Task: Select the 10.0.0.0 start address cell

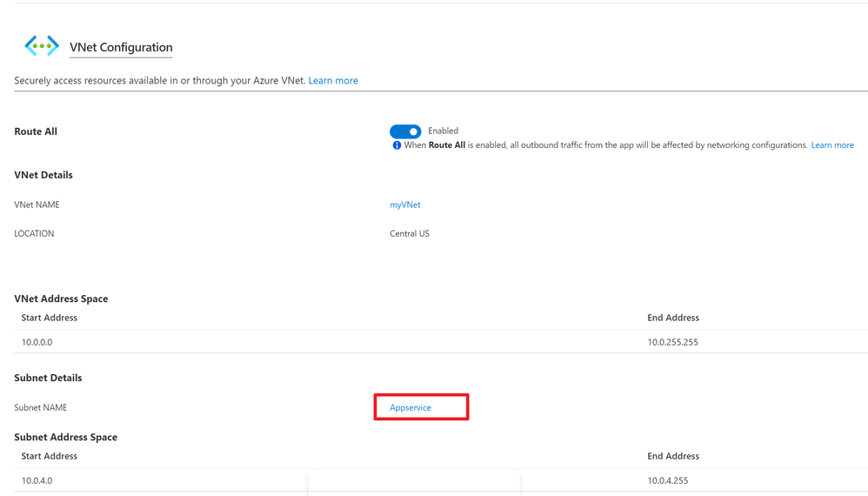Action: point(37,342)
